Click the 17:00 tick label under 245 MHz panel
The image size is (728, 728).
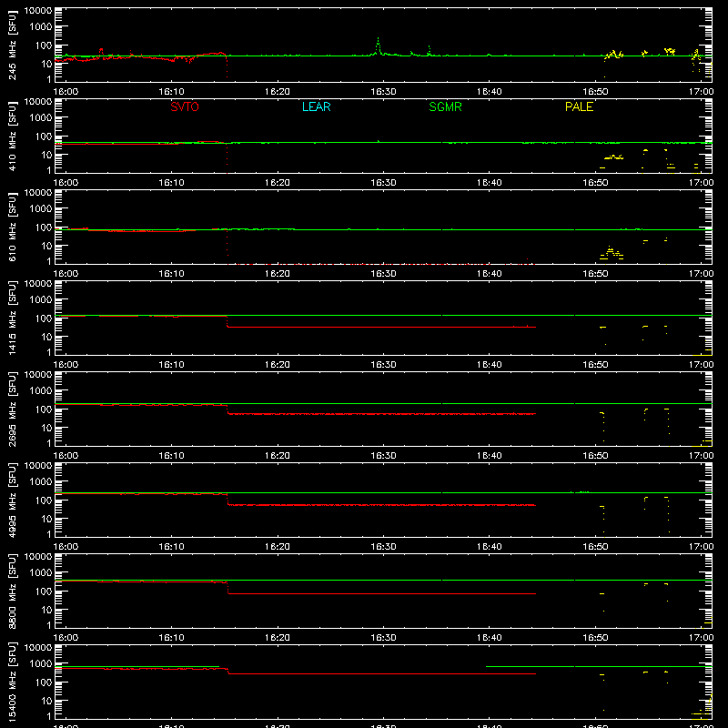701,92
